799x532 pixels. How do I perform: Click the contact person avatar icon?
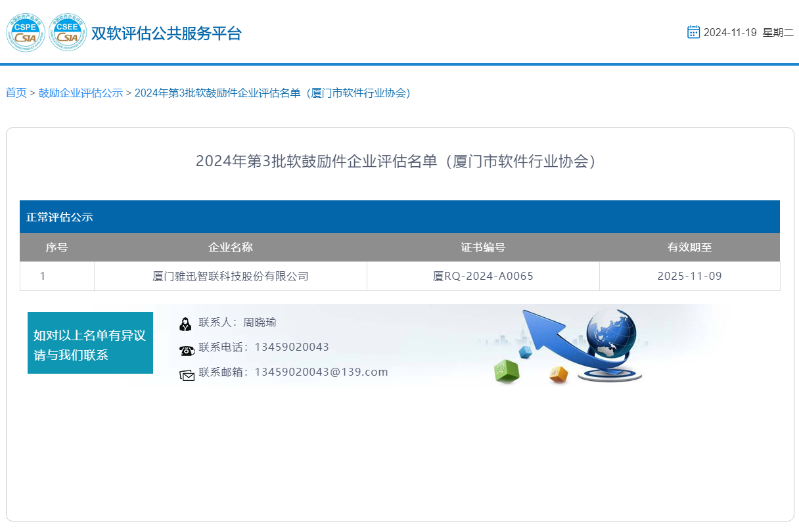click(x=185, y=323)
